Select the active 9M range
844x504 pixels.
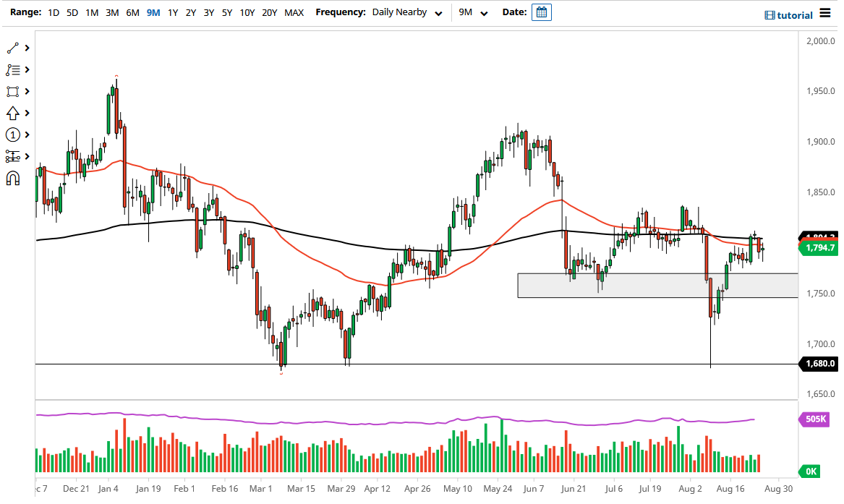click(153, 12)
